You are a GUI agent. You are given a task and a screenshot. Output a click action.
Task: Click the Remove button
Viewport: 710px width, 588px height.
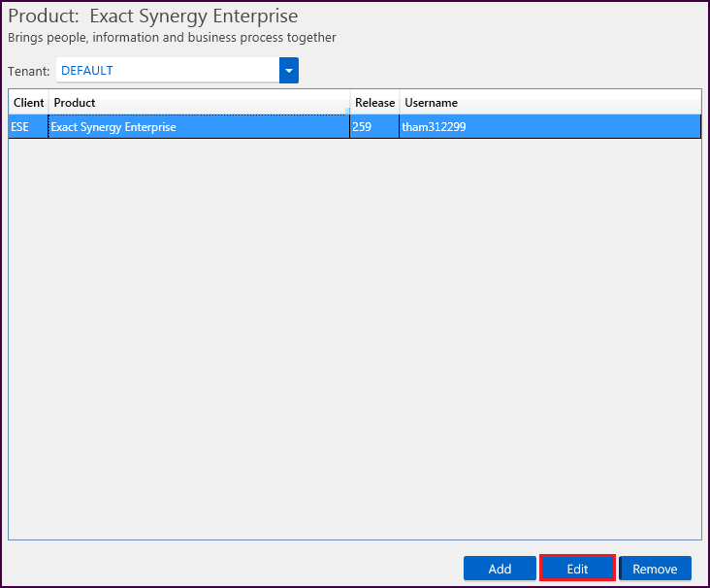[656, 568]
